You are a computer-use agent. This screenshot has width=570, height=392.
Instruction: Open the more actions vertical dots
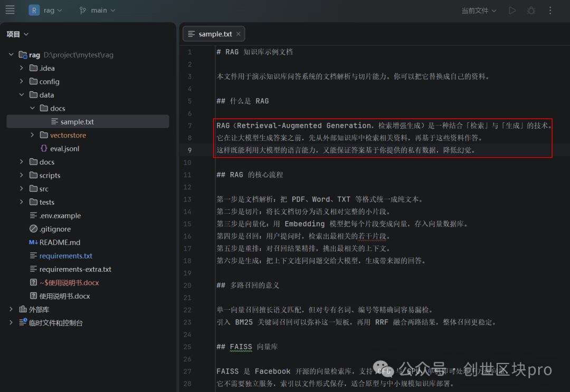[550, 11]
